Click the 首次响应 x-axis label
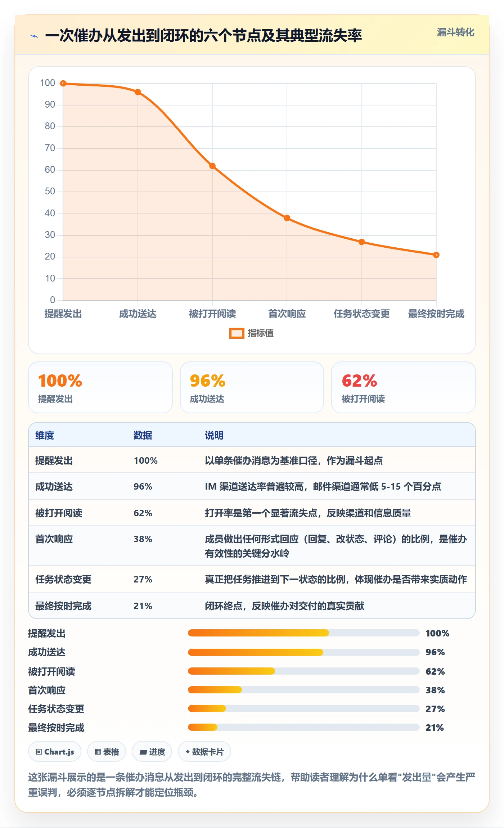This screenshot has width=504, height=828. point(287,314)
